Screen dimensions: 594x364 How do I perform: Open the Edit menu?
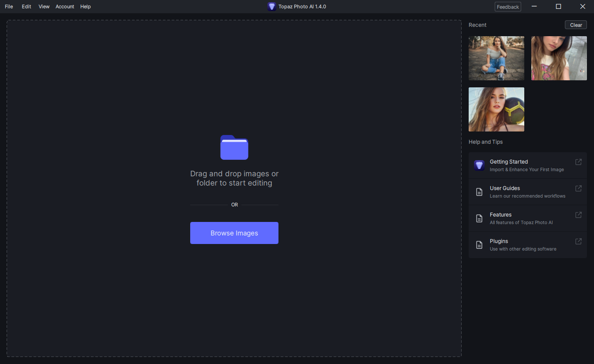pyautogui.click(x=26, y=7)
